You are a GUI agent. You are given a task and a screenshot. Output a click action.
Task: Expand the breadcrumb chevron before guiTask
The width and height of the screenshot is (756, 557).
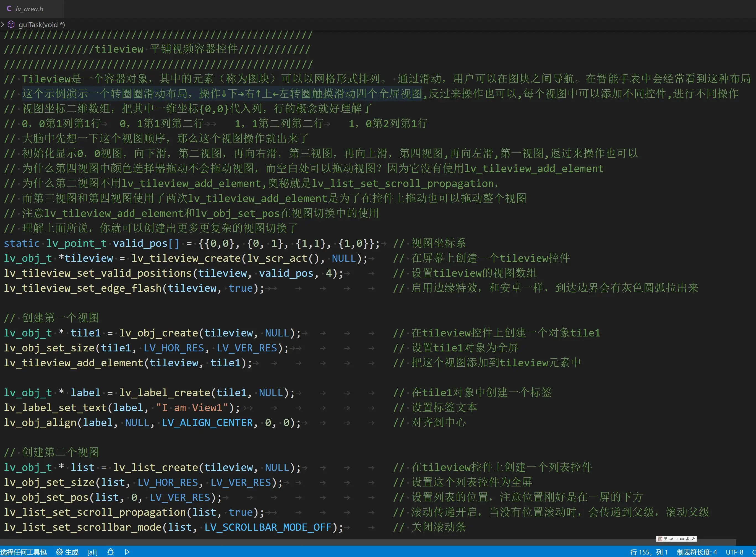point(3,24)
